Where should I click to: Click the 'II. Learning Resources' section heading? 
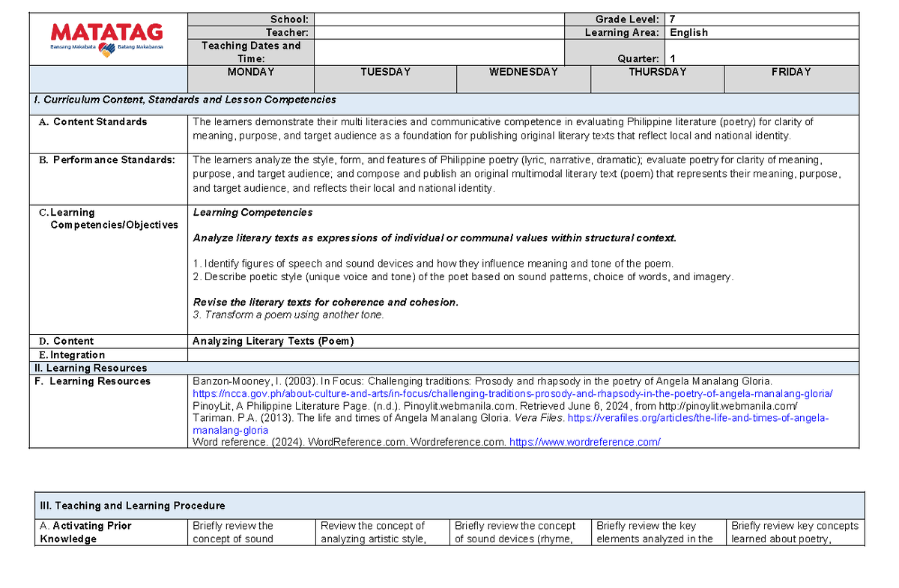click(x=89, y=368)
